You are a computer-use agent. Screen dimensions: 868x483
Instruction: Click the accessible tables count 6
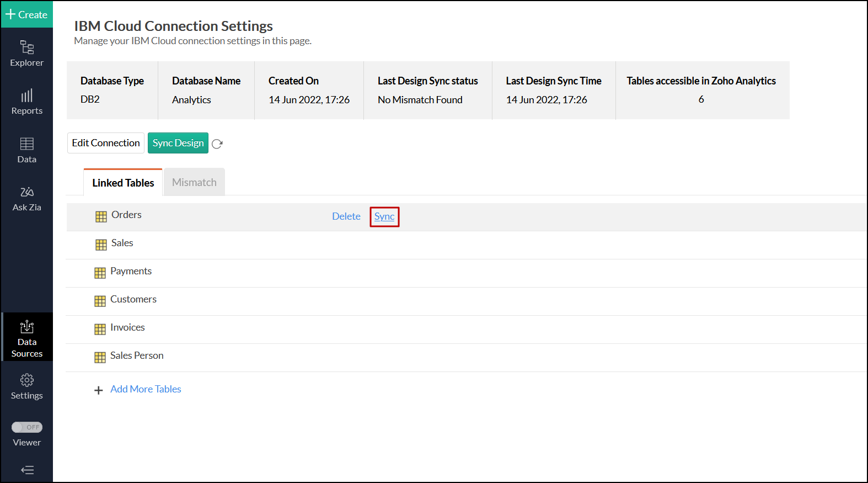(701, 99)
